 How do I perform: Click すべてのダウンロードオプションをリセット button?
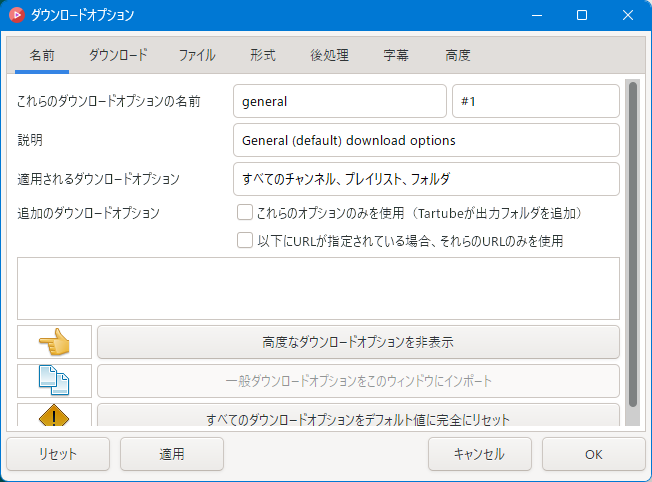coord(358,416)
